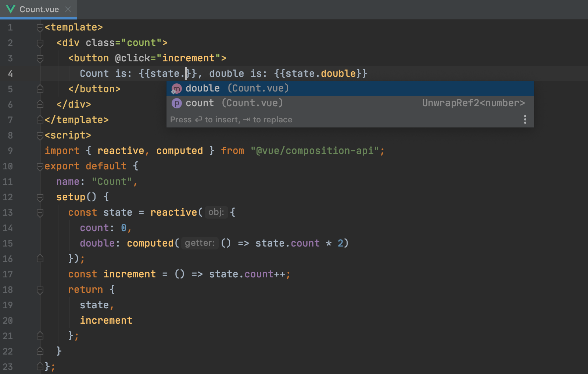This screenshot has width=588, height=374.
Task: Close the Count.vue tab
Action: (x=68, y=9)
